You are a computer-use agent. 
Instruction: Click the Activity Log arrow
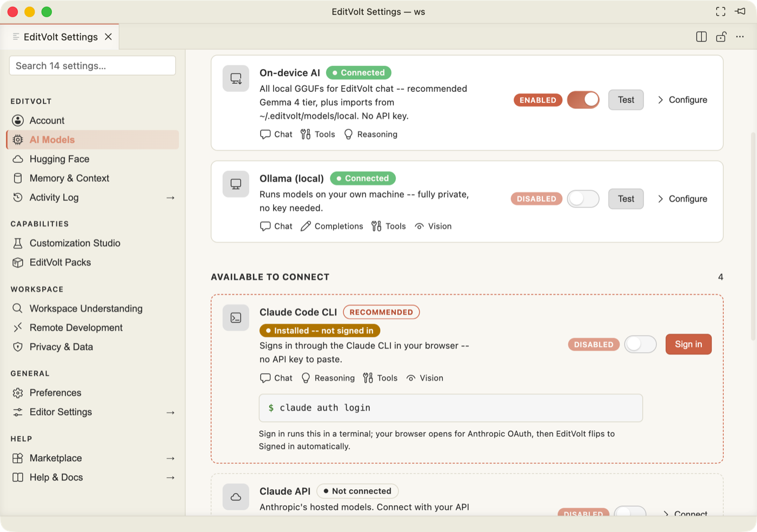(170, 198)
